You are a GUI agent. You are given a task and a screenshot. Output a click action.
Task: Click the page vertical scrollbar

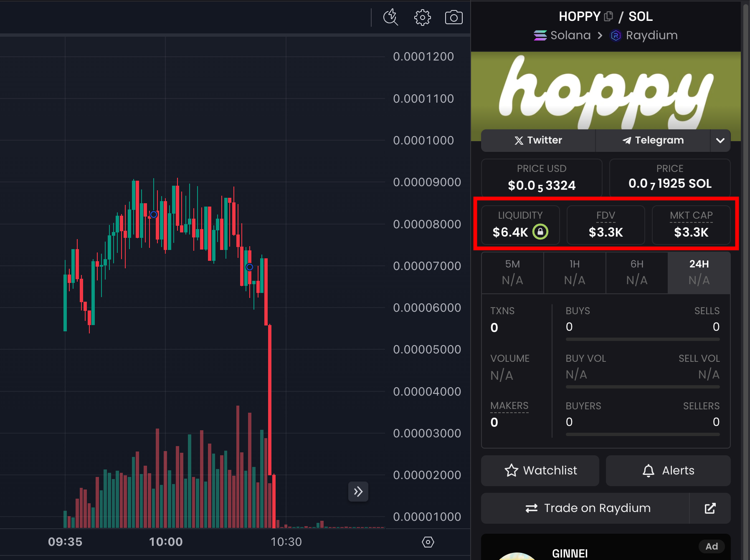point(746,280)
